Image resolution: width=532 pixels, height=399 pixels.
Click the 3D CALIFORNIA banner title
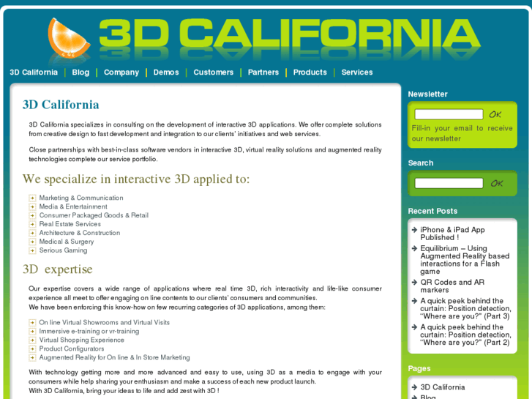click(290, 34)
